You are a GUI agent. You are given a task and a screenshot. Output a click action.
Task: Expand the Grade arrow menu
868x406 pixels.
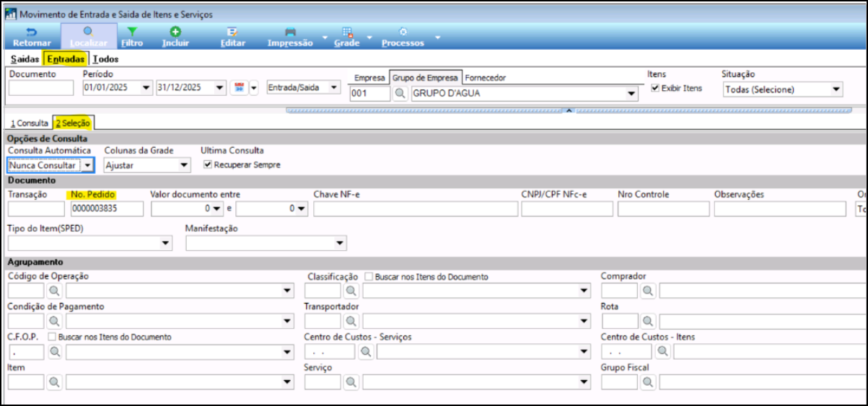point(369,37)
